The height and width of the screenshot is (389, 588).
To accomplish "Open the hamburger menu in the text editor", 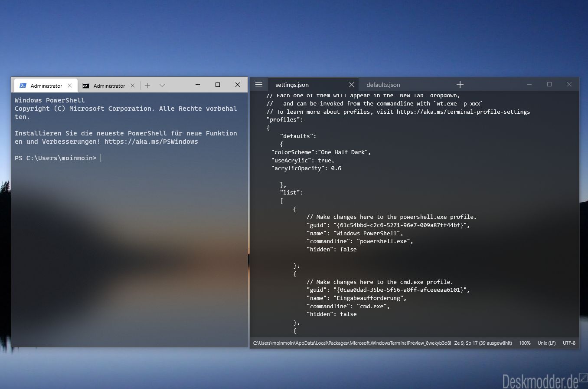I will [259, 84].
